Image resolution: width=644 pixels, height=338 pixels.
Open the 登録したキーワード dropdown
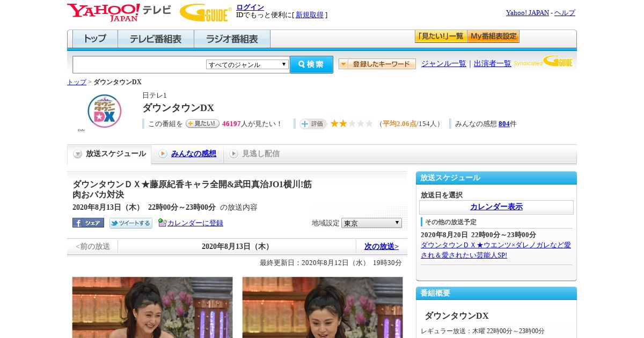(377, 64)
